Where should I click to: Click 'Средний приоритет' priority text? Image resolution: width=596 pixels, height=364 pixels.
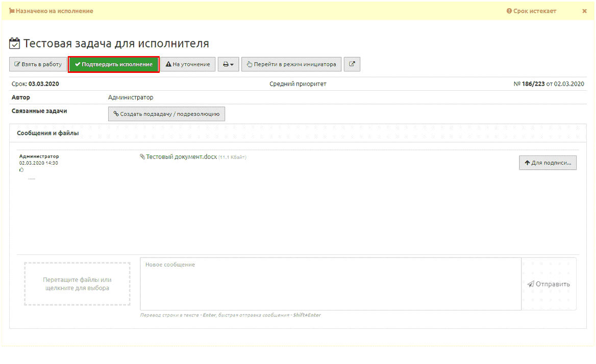(298, 84)
